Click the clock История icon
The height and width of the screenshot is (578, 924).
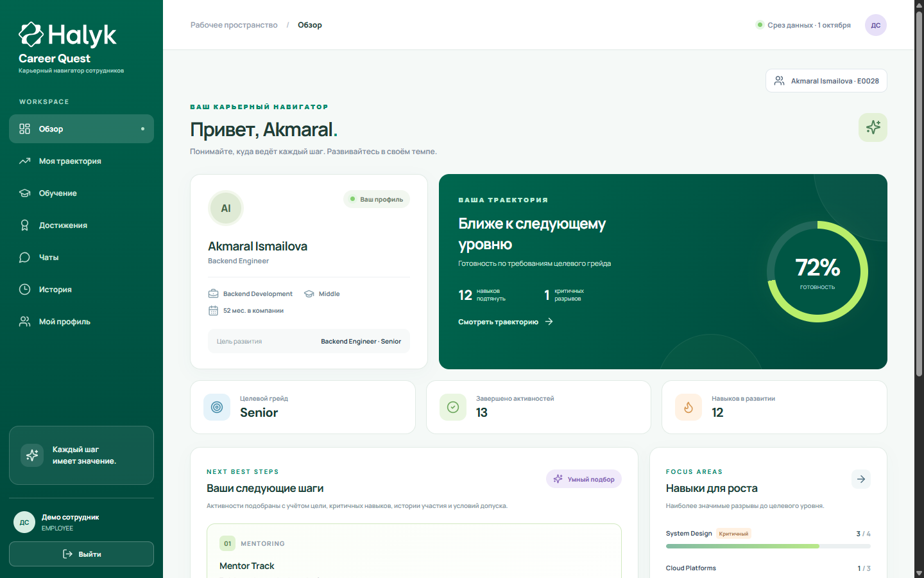click(x=24, y=289)
